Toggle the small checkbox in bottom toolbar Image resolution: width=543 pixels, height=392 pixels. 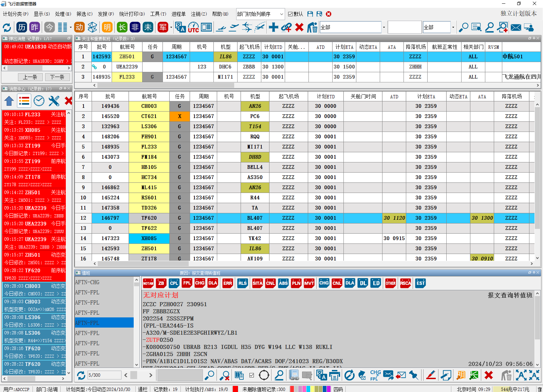pyautogui.click(x=251, y=375)
